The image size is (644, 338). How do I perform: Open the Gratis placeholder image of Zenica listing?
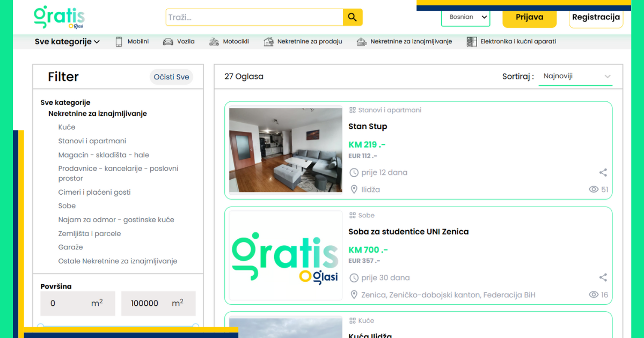pos(286,255)
